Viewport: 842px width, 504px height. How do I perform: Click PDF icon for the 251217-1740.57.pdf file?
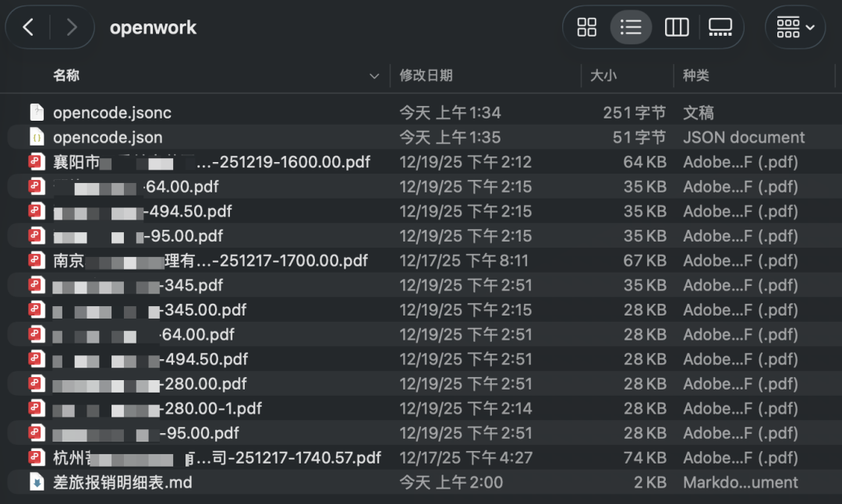click(37, 458)
